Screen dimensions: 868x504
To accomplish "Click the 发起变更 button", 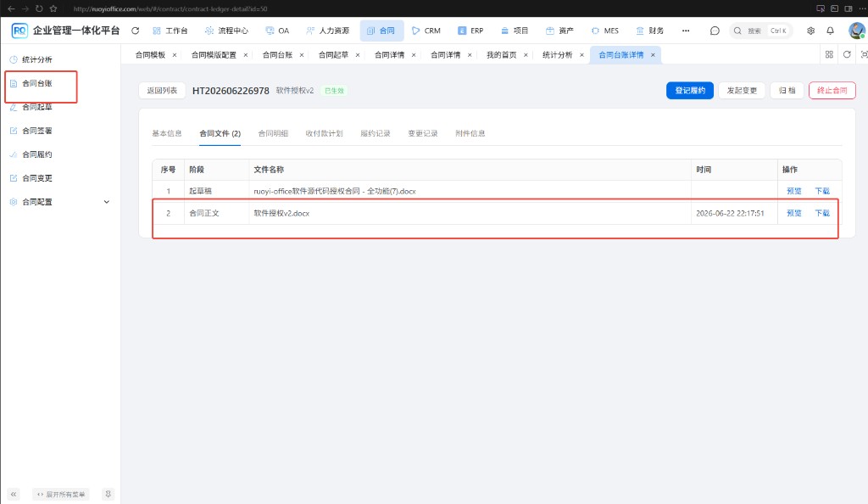I will pyautogui.click(x=742, y=90).
